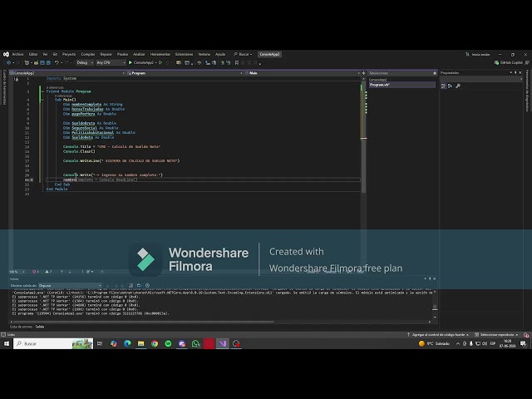Open the Propiedades window options dropdown arrow
This screenshot has width=532, height=399.
tap(510, 72)
